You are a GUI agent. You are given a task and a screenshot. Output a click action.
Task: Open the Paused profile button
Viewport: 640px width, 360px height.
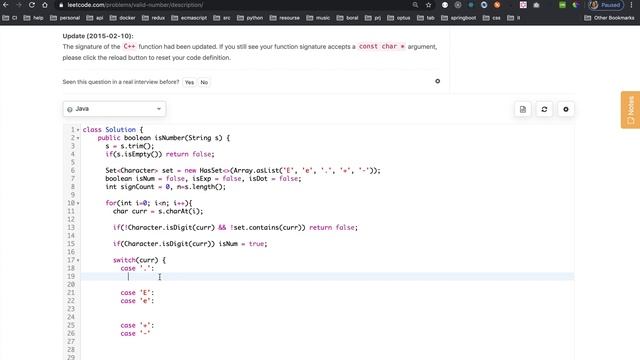606,5
